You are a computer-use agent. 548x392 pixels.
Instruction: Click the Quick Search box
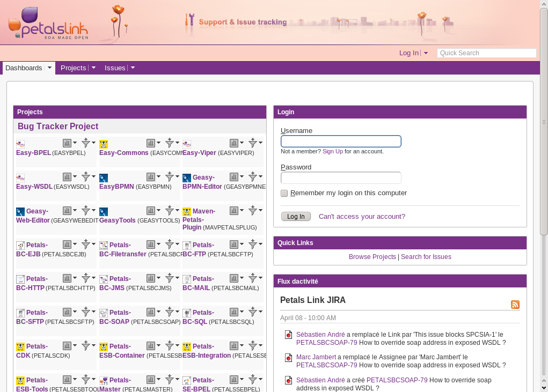486,53
